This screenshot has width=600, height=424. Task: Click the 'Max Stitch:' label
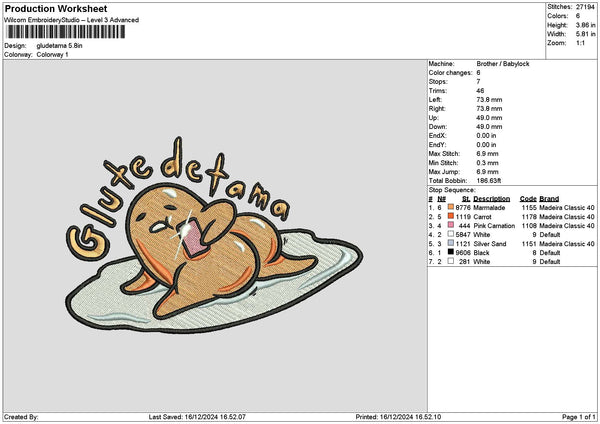coord(444,154)
